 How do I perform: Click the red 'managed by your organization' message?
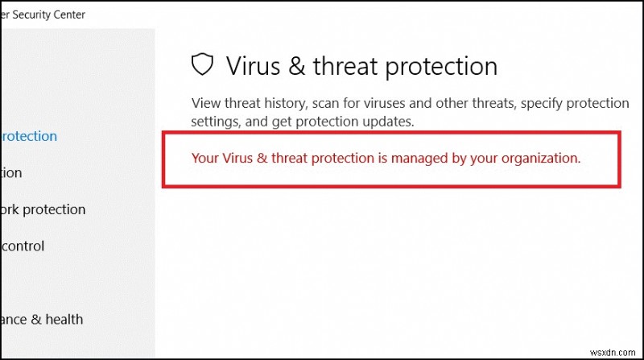[386, 159]
